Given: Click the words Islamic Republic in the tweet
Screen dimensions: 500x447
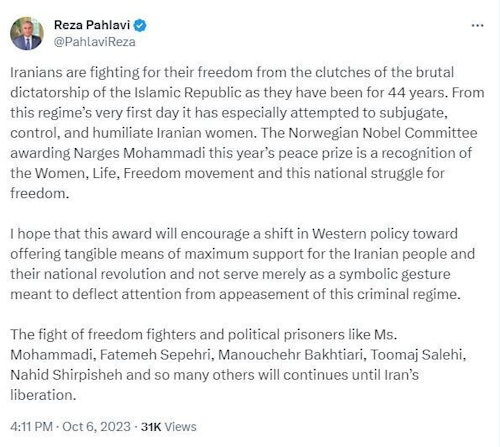Looking at the screenshot, I should (x=187, y=93).
